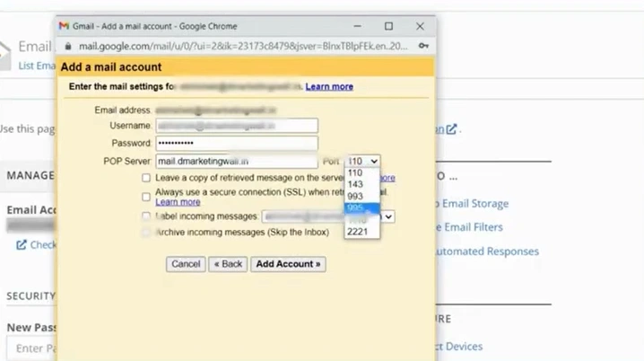Viewport: 644px width, 361px height.
Task: Click the POP Server input field
Action: (x=237, y=161)
